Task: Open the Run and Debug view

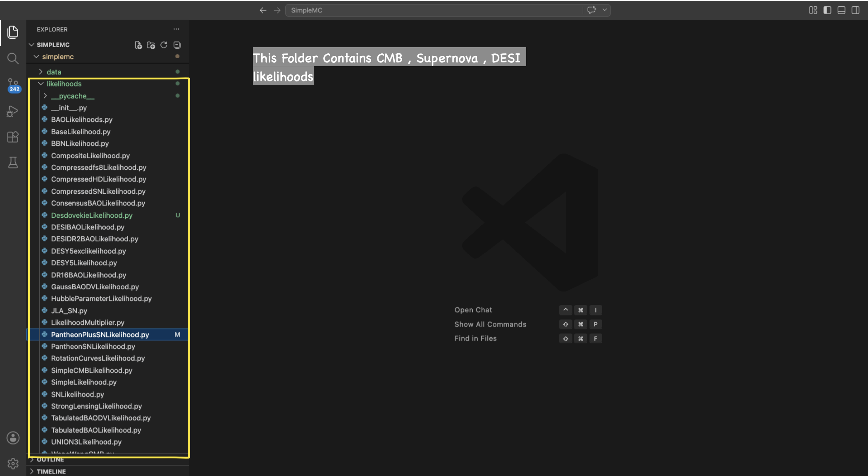Action: [x=13, y=111]
